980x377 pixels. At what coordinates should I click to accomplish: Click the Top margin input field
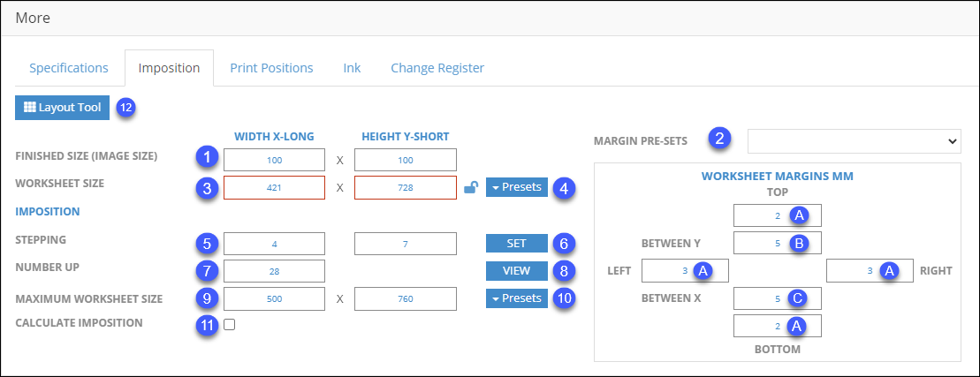[778, 215]
